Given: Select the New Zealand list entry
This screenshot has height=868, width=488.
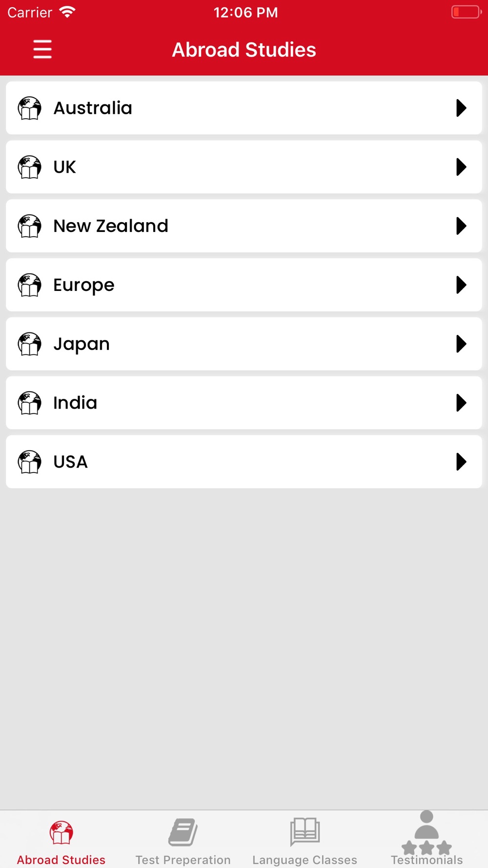Looking at the screenshot, I should (x=244, y=226).
